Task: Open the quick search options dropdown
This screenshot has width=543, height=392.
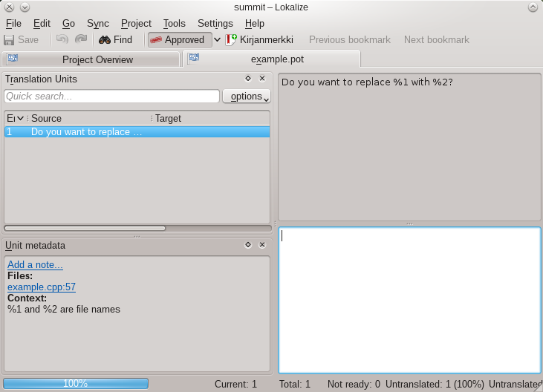Action: [x=247, y=97]
